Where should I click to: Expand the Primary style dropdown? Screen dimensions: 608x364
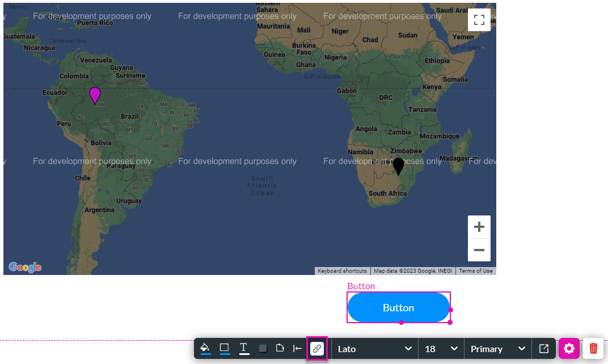click(497, 349)
